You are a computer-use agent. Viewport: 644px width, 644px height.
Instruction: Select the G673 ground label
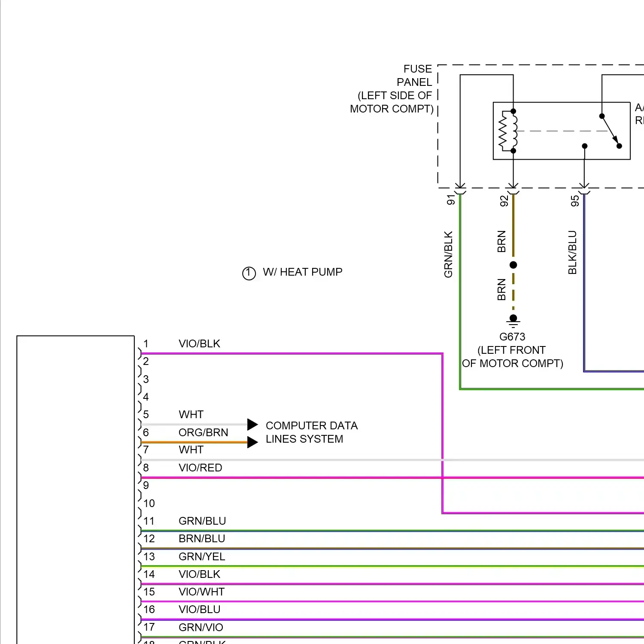click(512, 337)
